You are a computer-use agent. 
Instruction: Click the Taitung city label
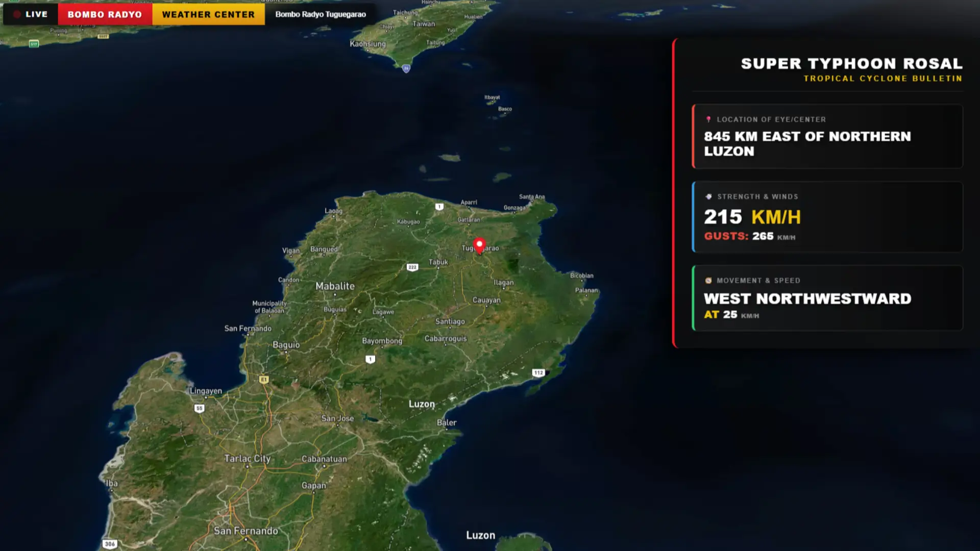click(x=435, y=43)
